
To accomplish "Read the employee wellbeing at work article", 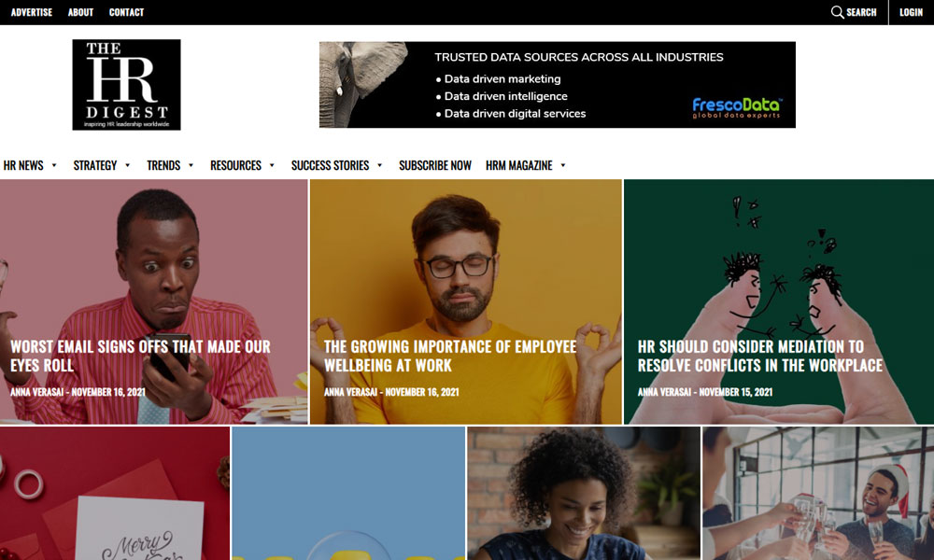I will [450, 356].
